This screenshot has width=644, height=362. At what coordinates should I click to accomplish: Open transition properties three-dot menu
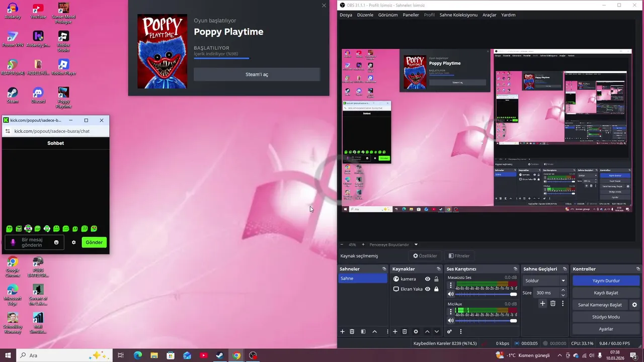[x=562, y=304]
